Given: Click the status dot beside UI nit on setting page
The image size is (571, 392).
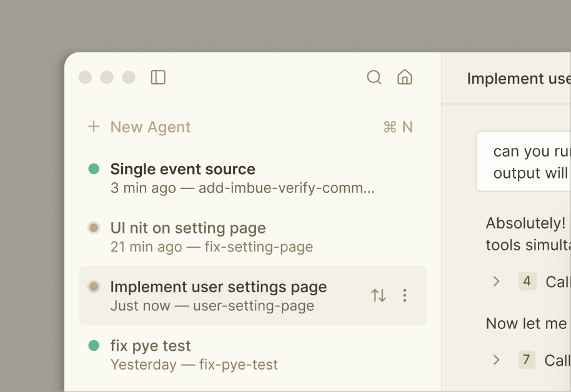Looking at the screenshot, I should click(94, 228).
